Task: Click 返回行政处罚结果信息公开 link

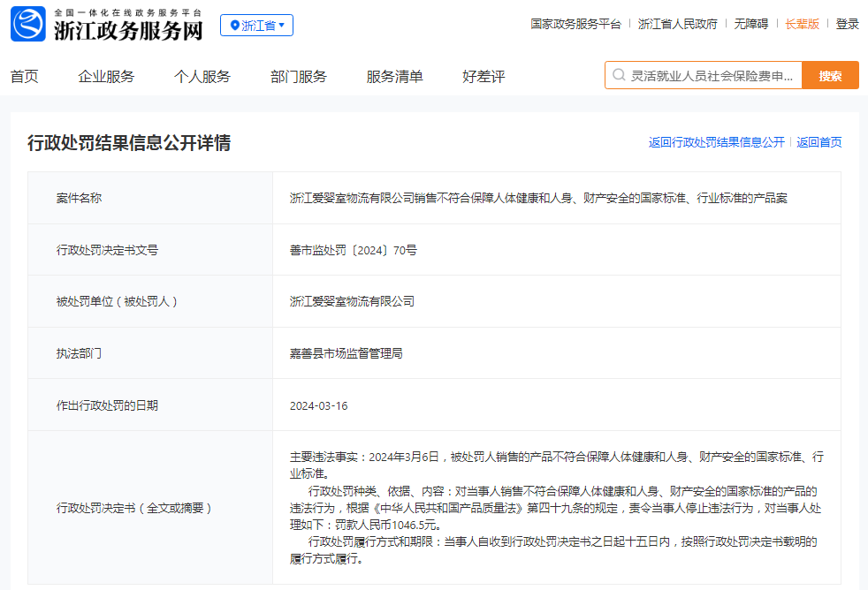Action: click(717, 142)
